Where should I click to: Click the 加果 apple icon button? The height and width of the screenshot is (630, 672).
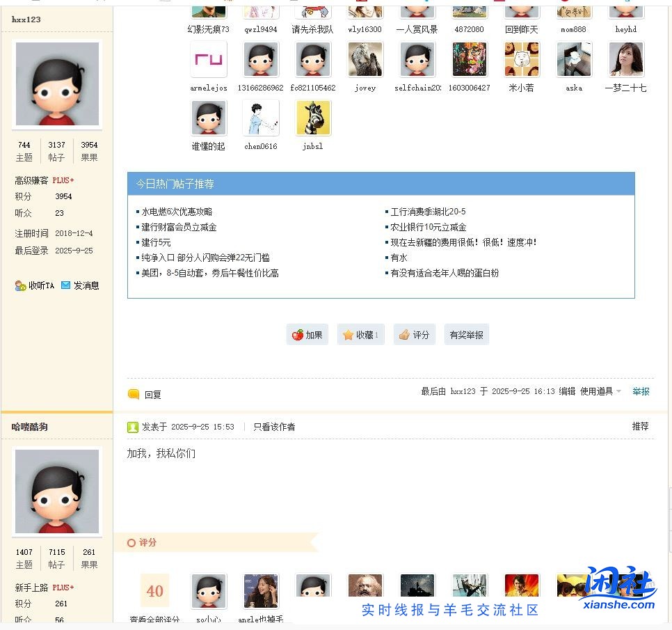[297, 334]
